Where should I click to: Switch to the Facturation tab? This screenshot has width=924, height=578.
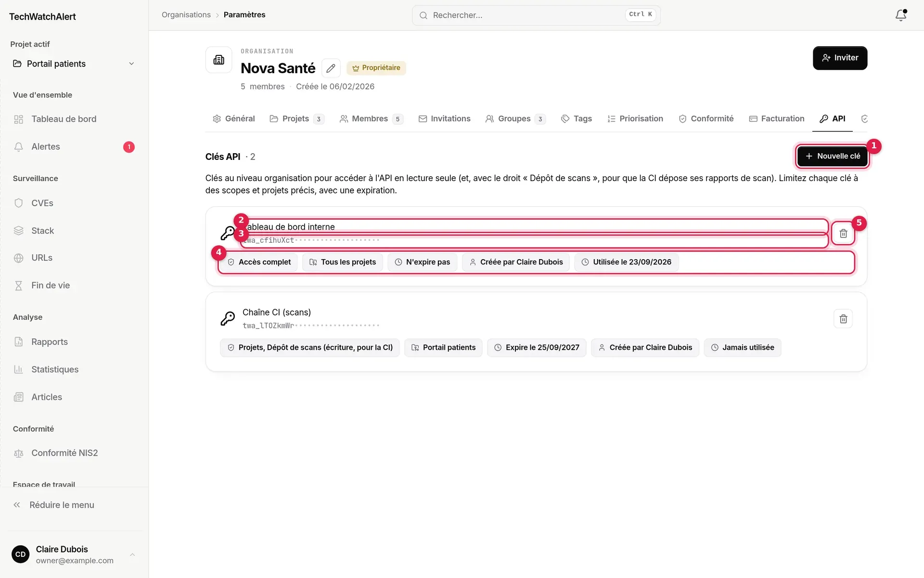[x=777, y=118]
